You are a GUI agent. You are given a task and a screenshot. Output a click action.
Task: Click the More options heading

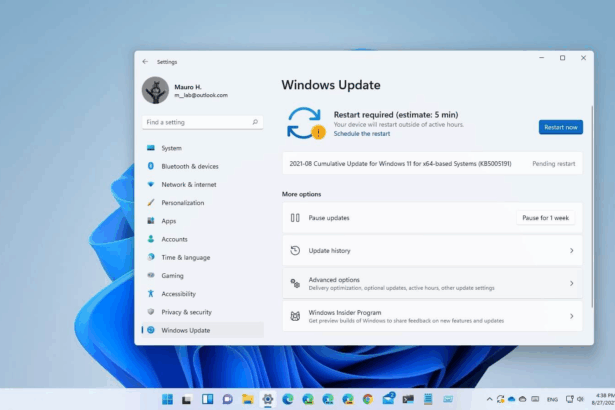(301, 194)
